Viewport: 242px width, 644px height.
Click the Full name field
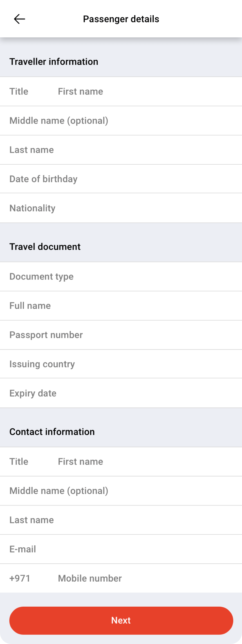(121, 306)
